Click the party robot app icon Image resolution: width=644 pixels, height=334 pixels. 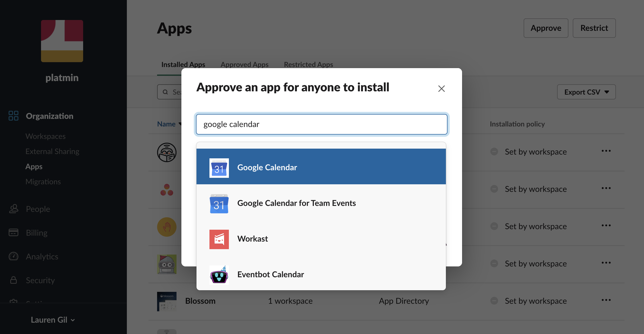(x=167, y=264)
